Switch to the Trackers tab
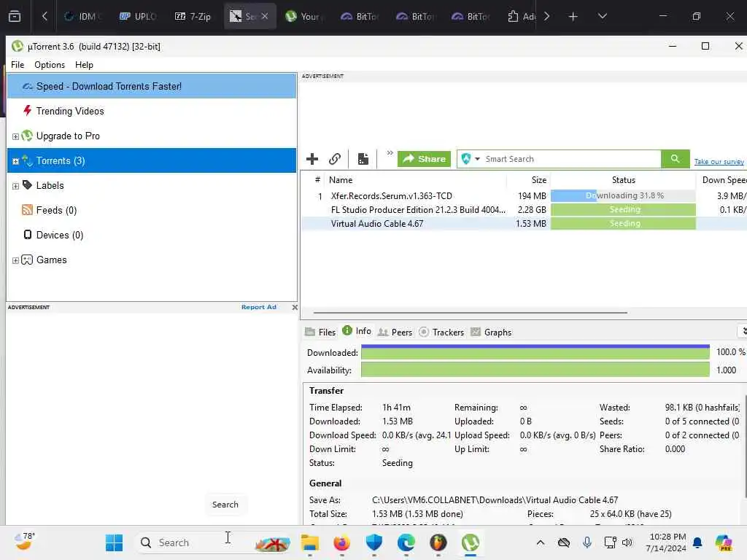Viewport: 747px width, 560px height. 441,332
